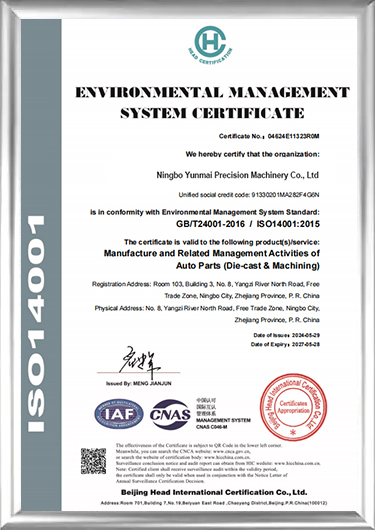
Task: Click the CNAS accreditation logo
Action: pos(170,414)
